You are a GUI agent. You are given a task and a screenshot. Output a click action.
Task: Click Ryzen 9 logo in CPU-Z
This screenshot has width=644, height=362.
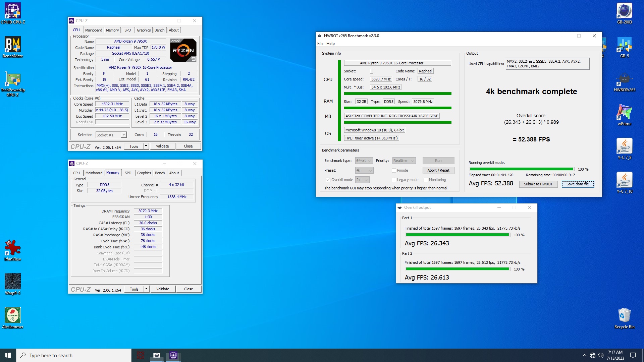pos(183,50)
